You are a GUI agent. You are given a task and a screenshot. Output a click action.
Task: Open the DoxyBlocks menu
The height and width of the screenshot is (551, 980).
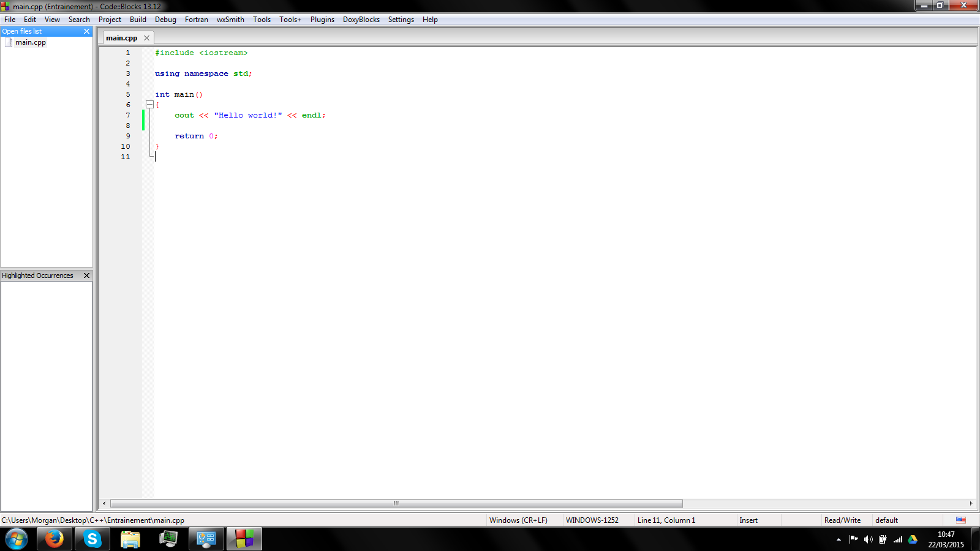(x=361, y=19)
